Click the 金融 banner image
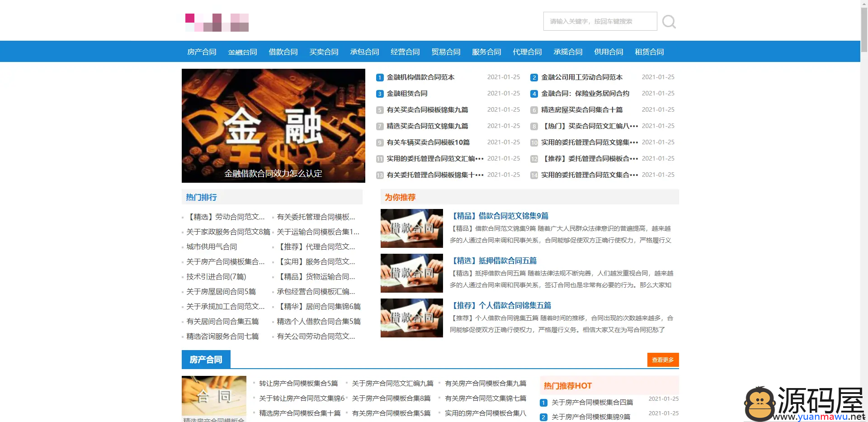The width and height of the screenshot is (868, 422). (274, 126)
